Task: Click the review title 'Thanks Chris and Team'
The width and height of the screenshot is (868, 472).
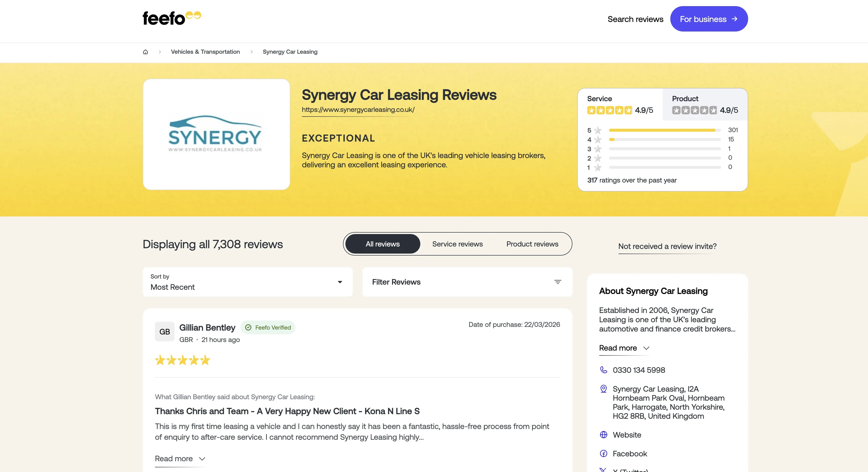Action: click(x=287, y=411)
